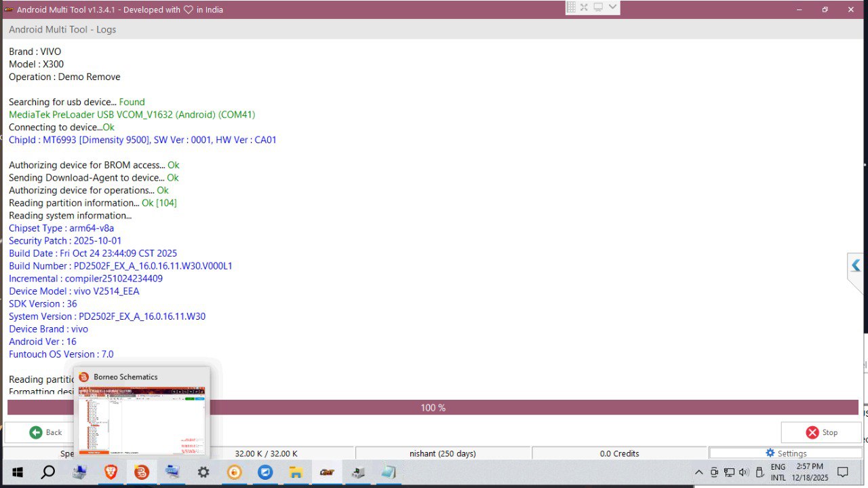Image resolution: width=868 pixels, height=488 pixels.
Task: Click the 100 % progress bar
Action: pyautogui.click(x=433, y=408)
